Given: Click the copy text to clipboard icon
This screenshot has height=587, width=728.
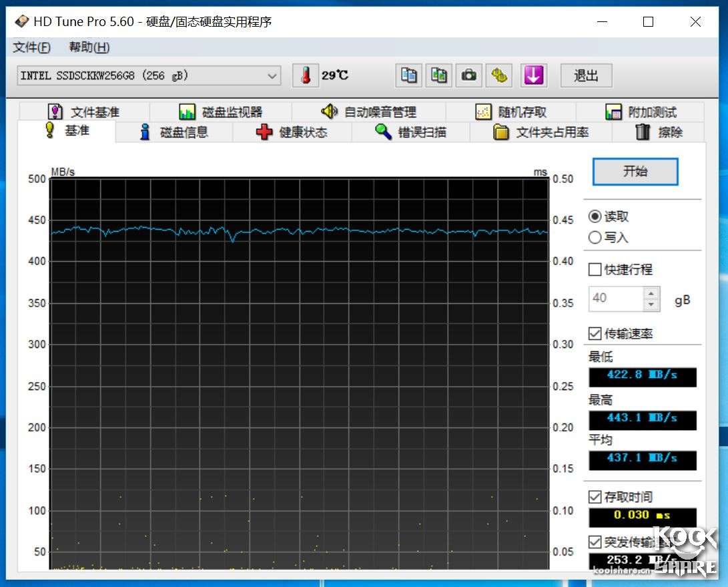Looking at the screenshot, I should (x=408, y=75).
